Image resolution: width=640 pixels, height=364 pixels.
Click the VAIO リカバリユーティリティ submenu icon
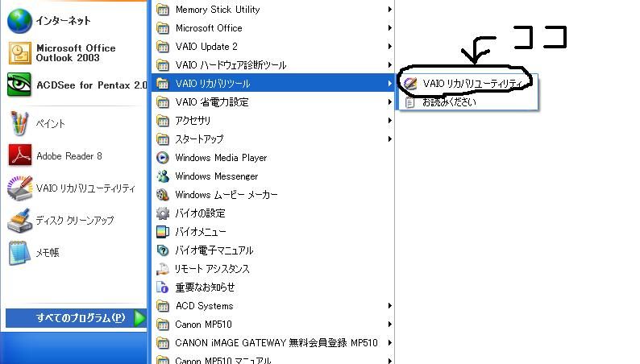[409, 84]
